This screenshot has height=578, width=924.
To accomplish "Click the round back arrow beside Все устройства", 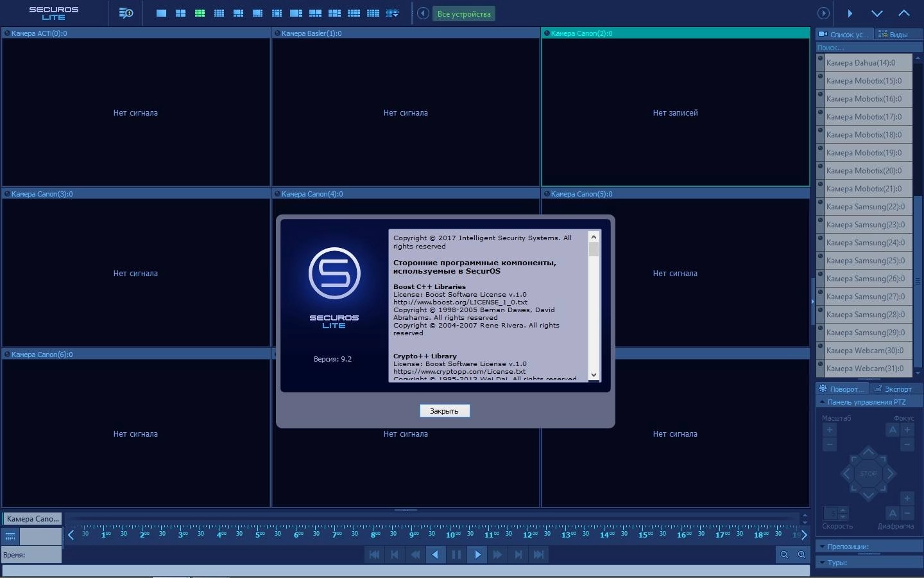I will (423, 13).
